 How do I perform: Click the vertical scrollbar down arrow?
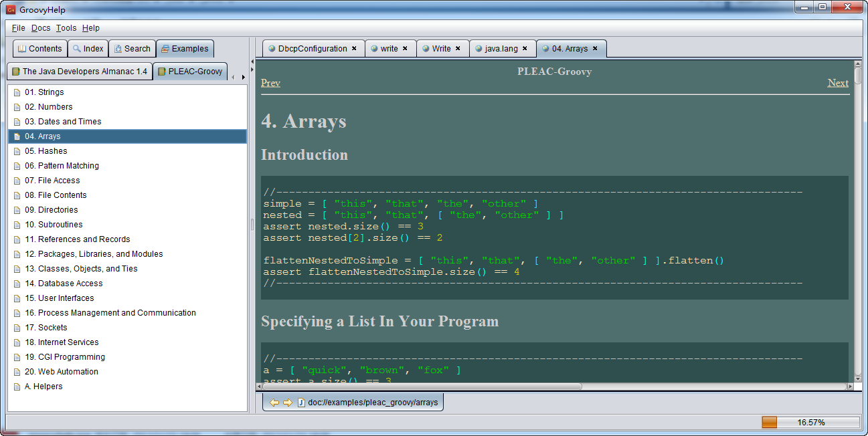858,378
